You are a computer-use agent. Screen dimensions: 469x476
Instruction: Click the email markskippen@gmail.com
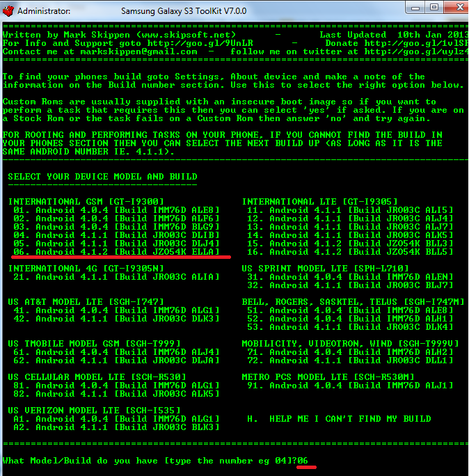(x=138, y=51)
